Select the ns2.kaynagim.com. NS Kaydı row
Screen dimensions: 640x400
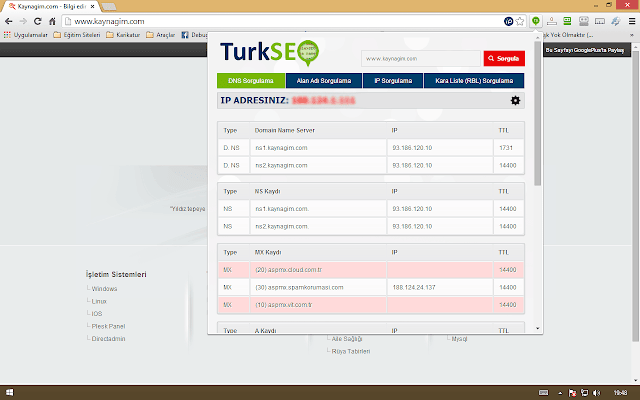point(371,226)
